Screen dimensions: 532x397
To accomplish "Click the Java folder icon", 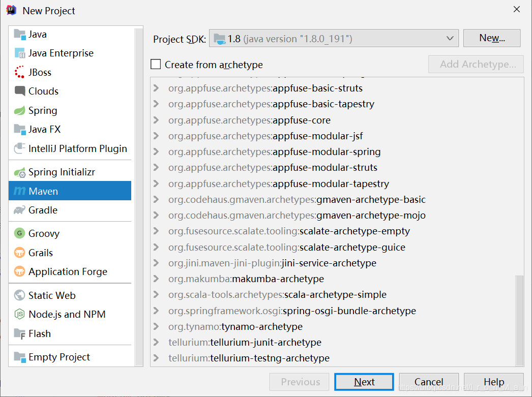I will coord(20,34).
